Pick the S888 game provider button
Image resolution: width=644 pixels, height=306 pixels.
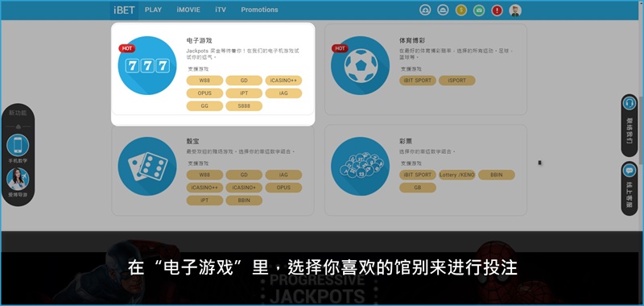(244, 106)
